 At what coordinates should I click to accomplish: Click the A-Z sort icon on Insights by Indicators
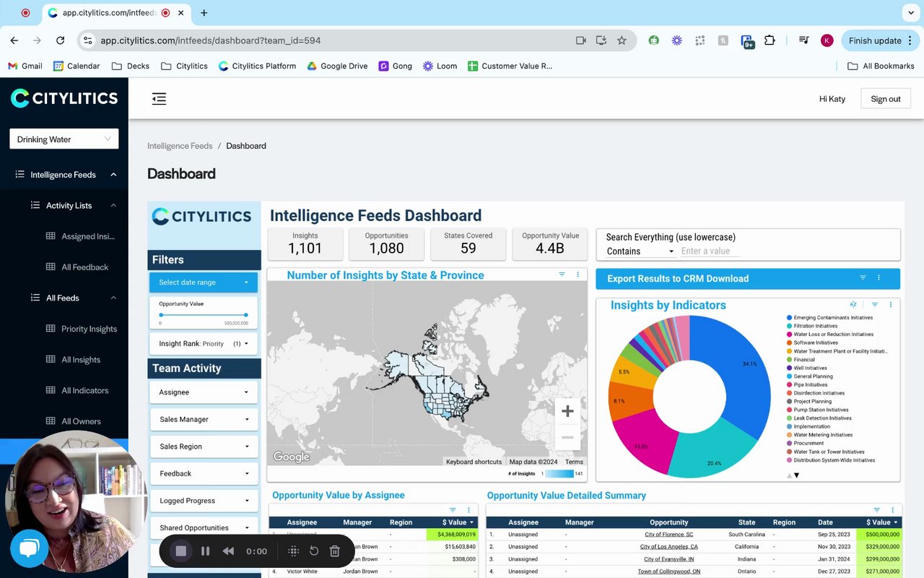tap(853, 305)
